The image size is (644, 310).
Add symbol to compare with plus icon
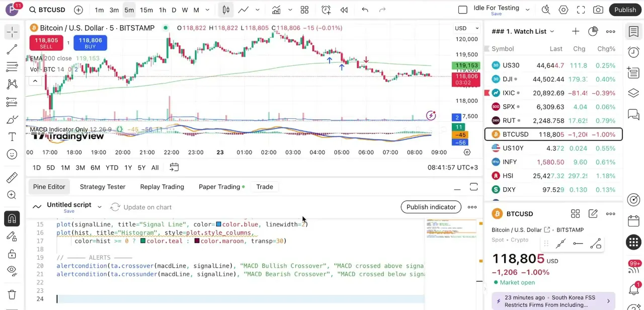[x=78, y=10]
